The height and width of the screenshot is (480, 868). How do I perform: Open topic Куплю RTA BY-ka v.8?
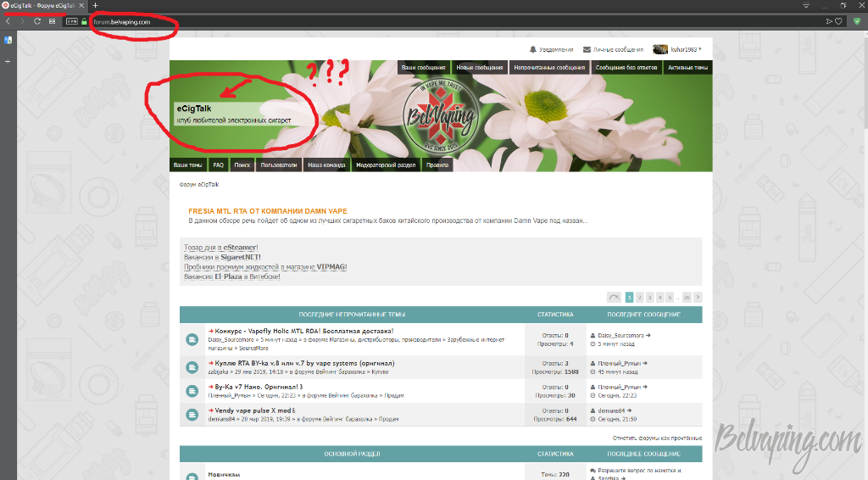tap(304, 363)
